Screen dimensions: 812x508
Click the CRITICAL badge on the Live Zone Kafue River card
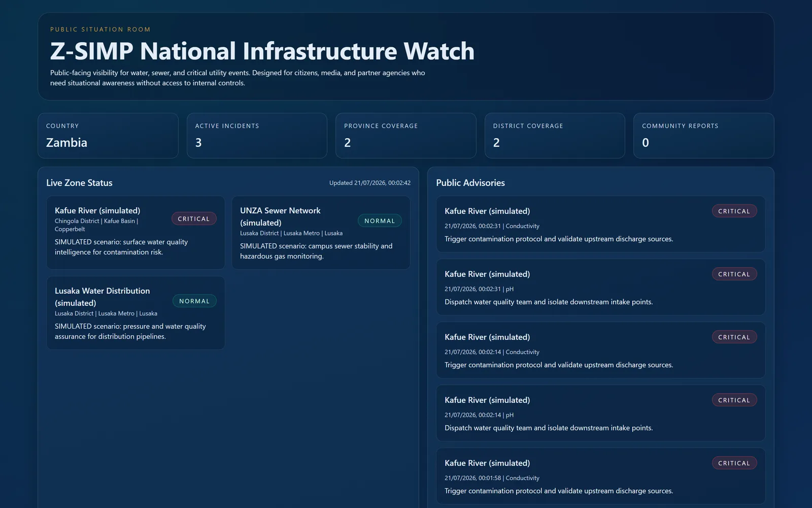pyautogui.click(x=194, y=219)
